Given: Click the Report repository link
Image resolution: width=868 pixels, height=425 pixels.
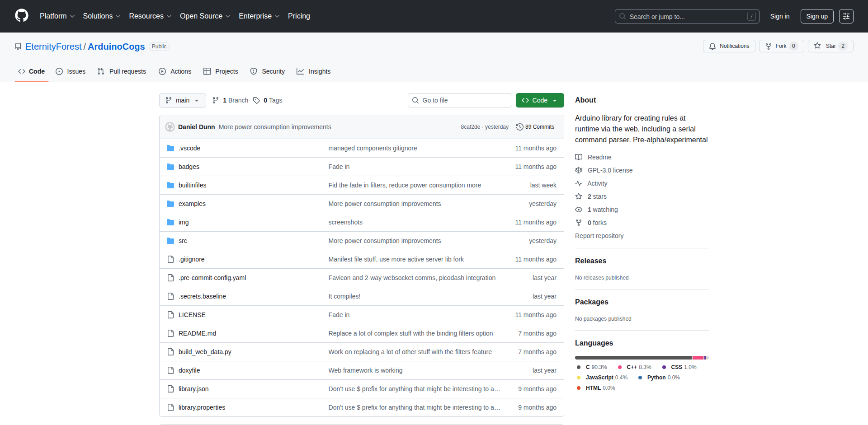Looking at the screenshot, I should (x=599, y=236).
